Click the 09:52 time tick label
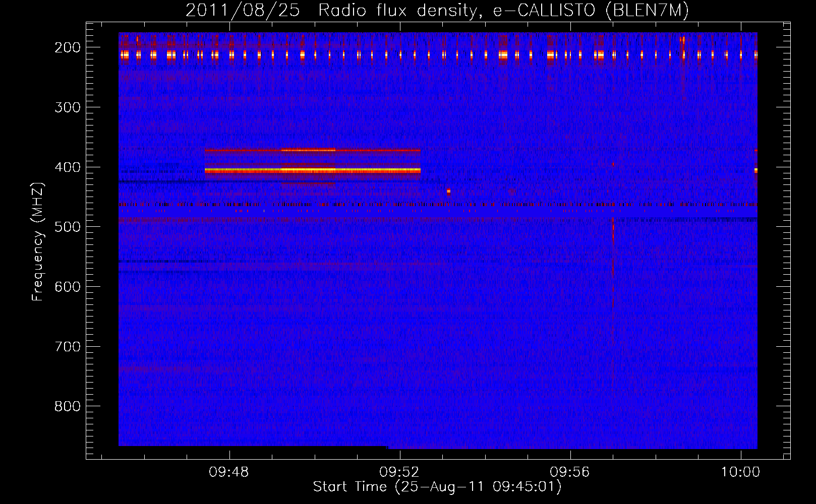 tap(399, 472)
